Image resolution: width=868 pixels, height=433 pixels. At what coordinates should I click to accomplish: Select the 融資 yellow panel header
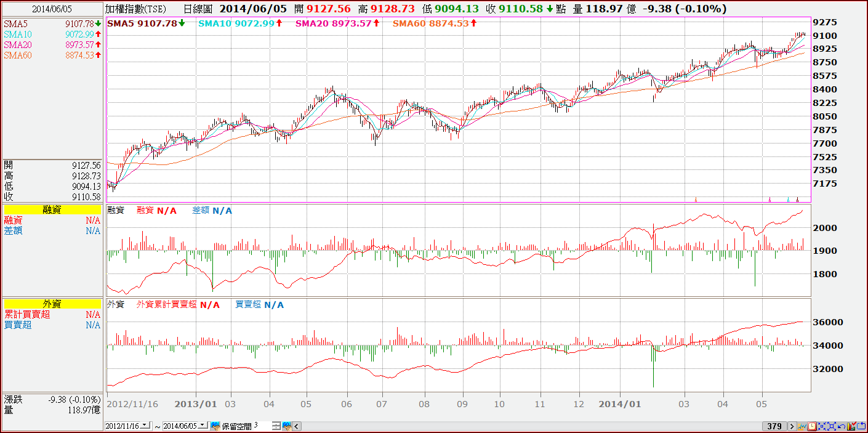click(x=52, y=210)
